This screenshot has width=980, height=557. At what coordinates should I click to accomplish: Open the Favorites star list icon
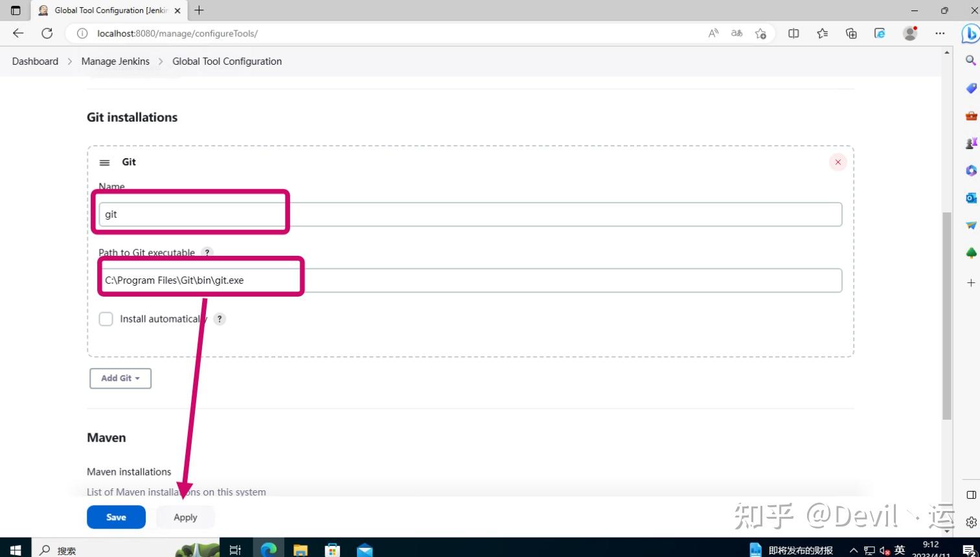pyautogui.click(x=821, y=33)
